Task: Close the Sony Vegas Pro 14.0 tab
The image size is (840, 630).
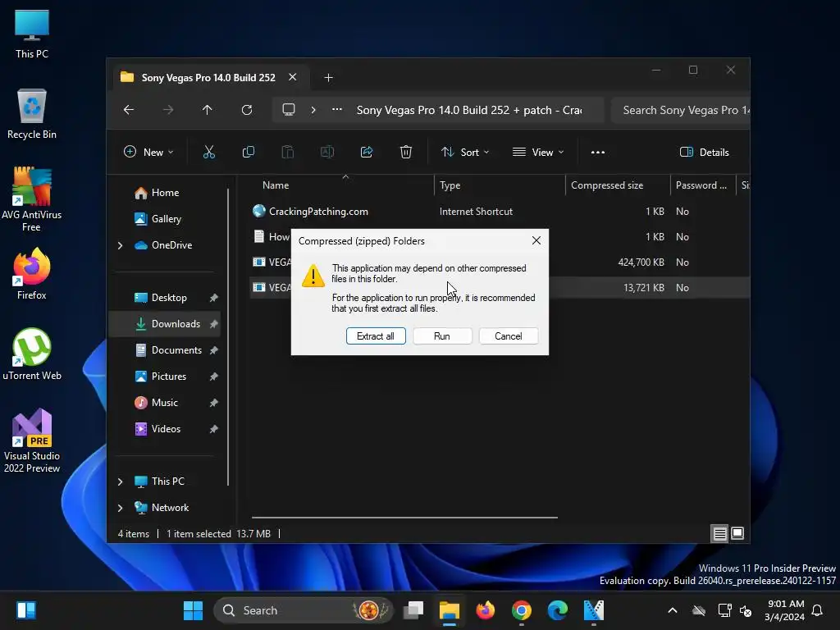Action: [293, 77]
